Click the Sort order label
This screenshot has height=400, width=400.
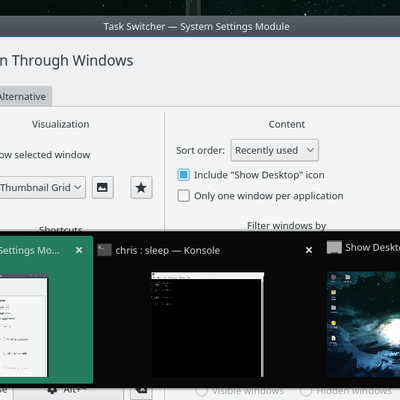click(200, 150)
